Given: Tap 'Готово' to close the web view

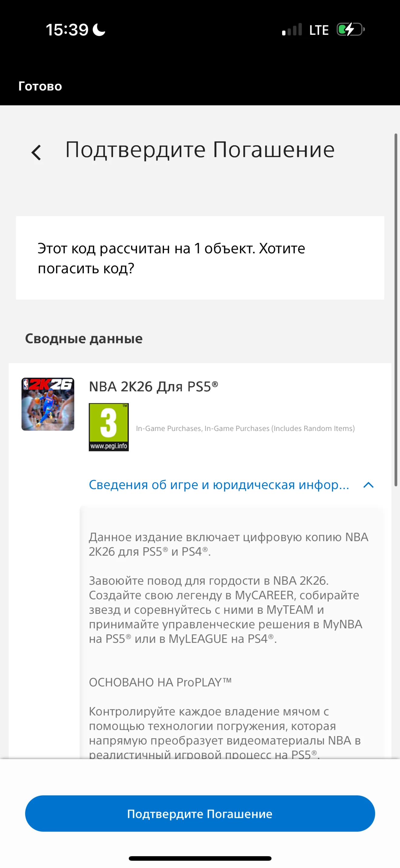Looking at the screenshot, I should click(x=40, y=86).
